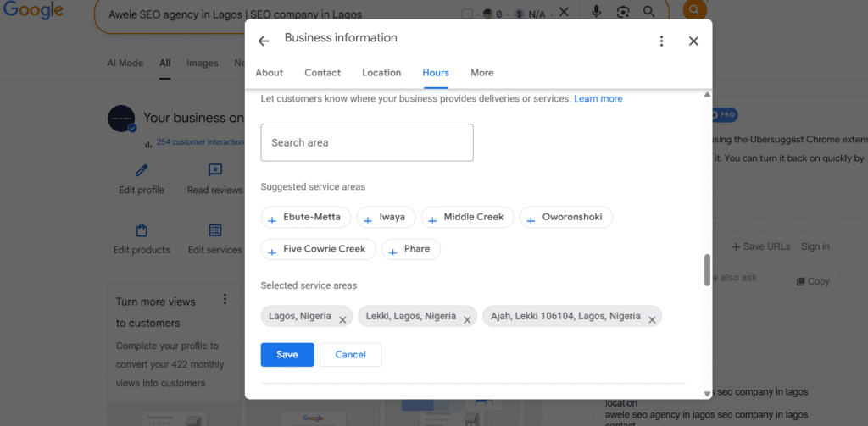Remove Ajah, Lekki 106104 chip with X

652,320
